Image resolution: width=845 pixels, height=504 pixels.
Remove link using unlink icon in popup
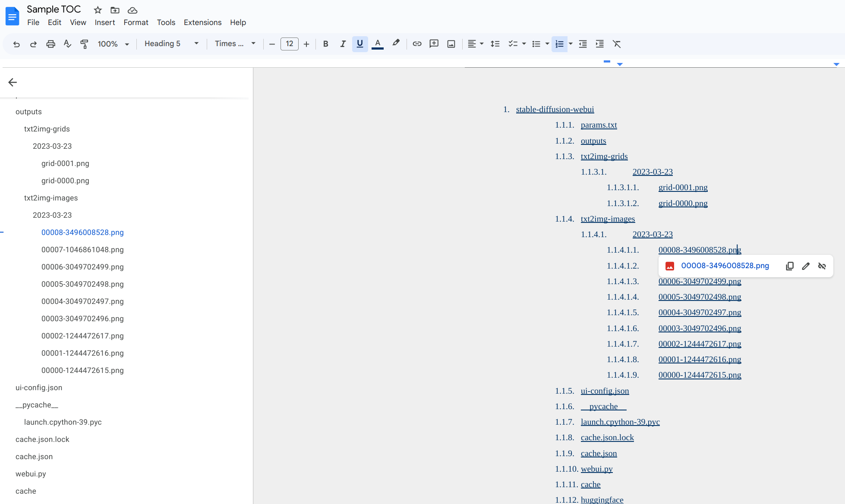coord(822,266)
